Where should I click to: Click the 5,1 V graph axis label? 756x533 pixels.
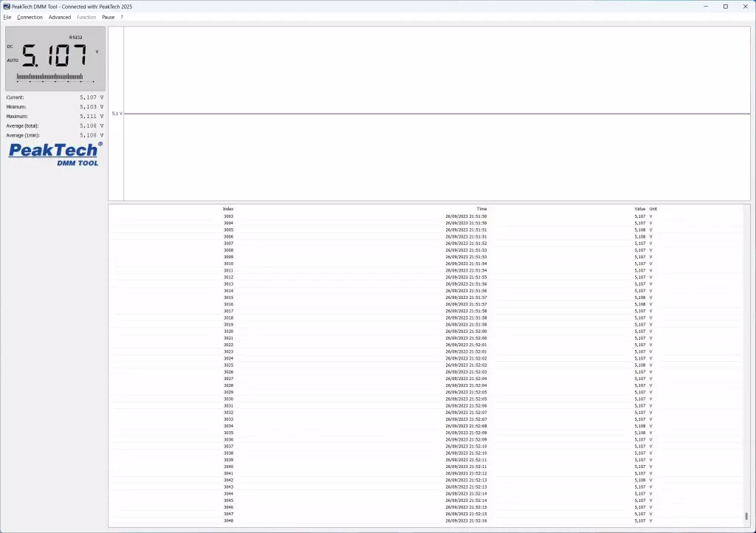pos(117,114)
